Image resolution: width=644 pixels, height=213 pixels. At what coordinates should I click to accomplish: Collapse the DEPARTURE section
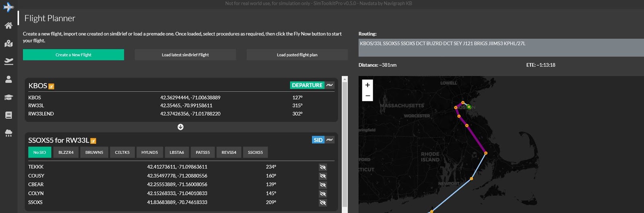coord(330,85)
